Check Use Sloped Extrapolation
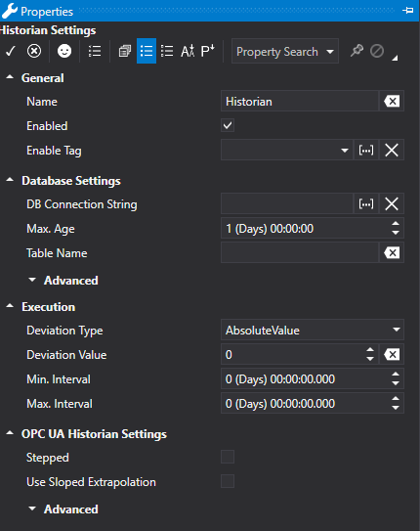 (228, 481)
